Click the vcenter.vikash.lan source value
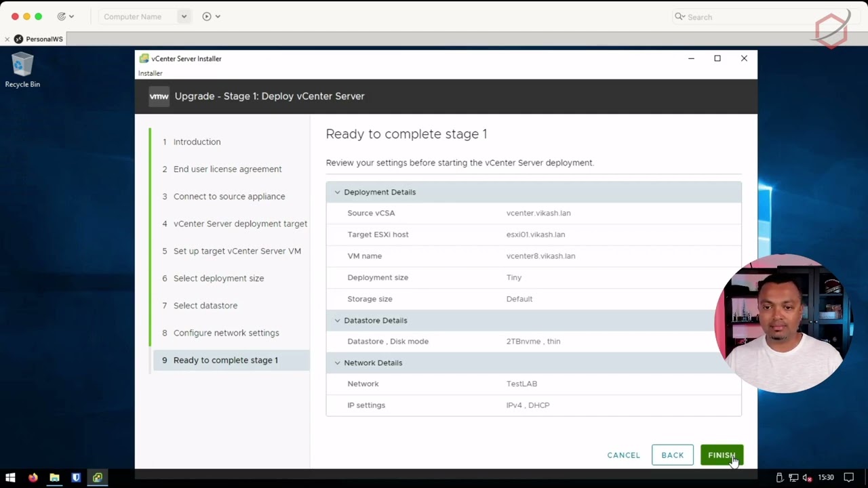868x488 pixels. coord(538,213)
